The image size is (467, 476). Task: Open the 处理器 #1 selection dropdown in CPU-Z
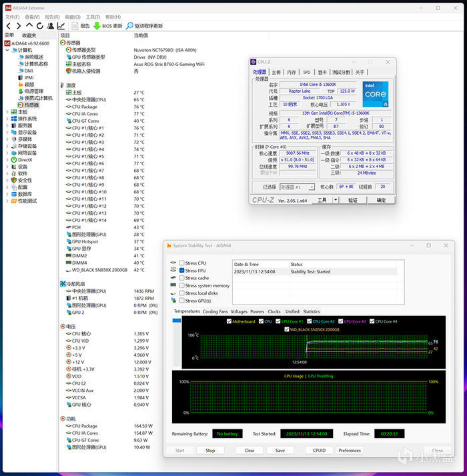(297, 187)
